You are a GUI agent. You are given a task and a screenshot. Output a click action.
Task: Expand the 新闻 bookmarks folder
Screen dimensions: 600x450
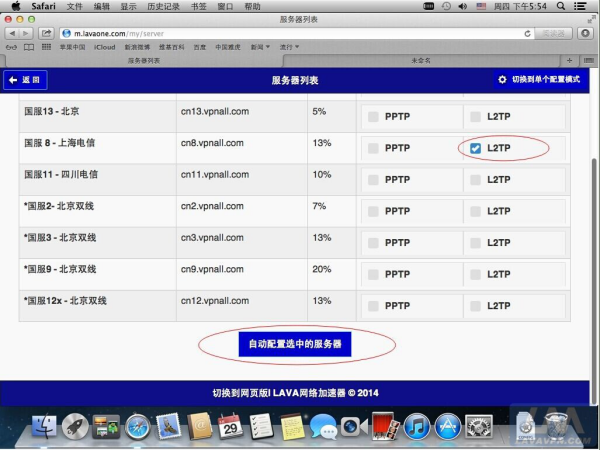point(260,47)
